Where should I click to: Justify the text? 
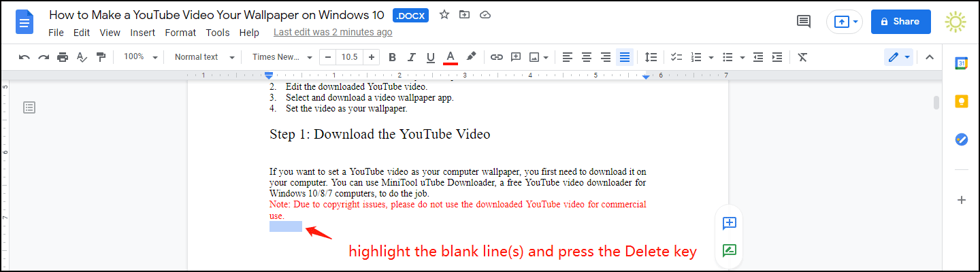click(625, 57)
